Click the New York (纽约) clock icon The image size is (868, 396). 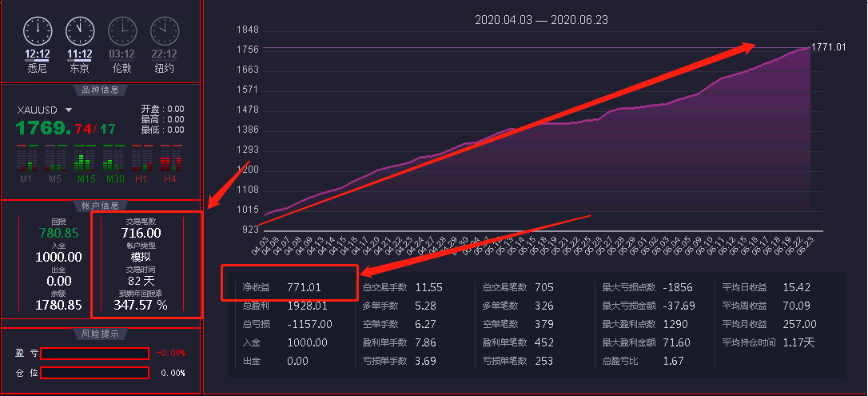[x=165, y=31]
